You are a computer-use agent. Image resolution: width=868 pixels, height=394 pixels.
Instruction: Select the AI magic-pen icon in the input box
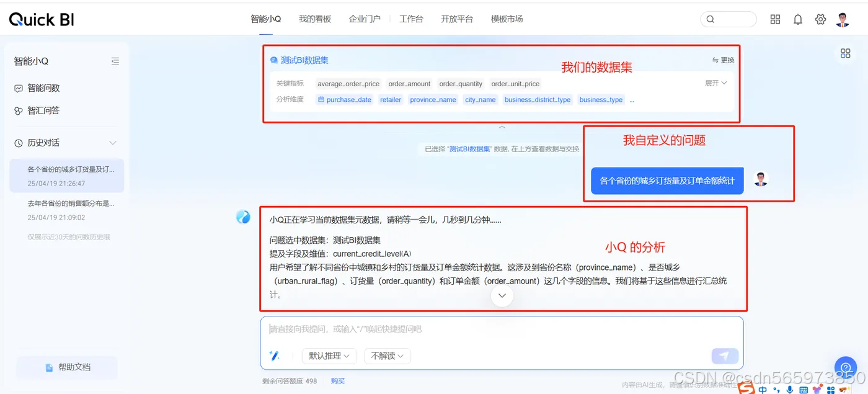[274, 356]
